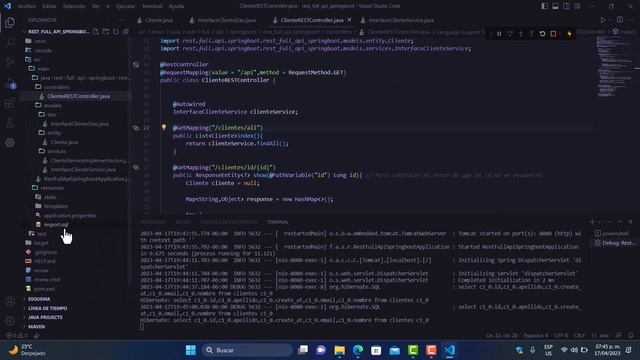This screenshot has height=360, width=640.
Task: Click the Windows Start button
Action: [191, 350]
